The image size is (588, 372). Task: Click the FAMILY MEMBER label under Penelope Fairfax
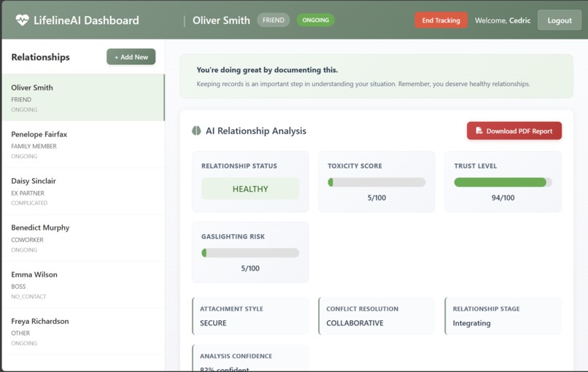click(34, 146)
